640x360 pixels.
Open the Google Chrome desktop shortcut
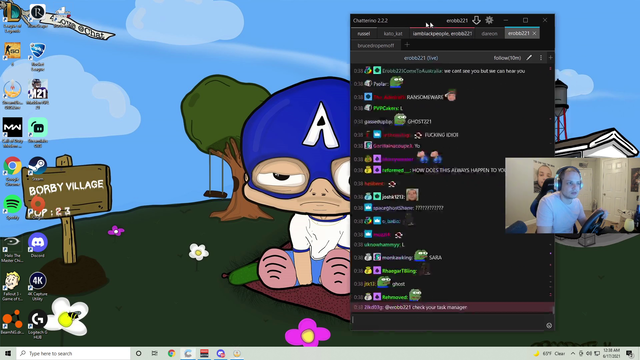[x=12, y=171]
